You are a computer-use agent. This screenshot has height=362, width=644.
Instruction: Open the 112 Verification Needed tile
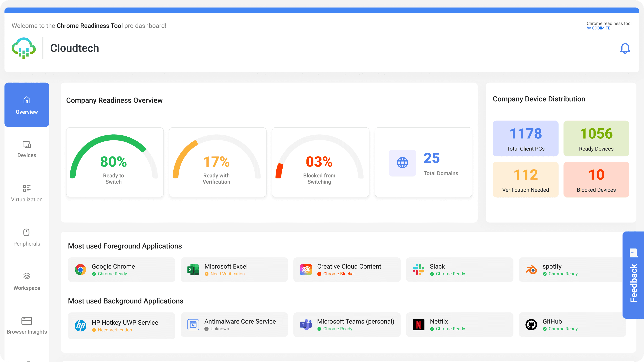525,180
